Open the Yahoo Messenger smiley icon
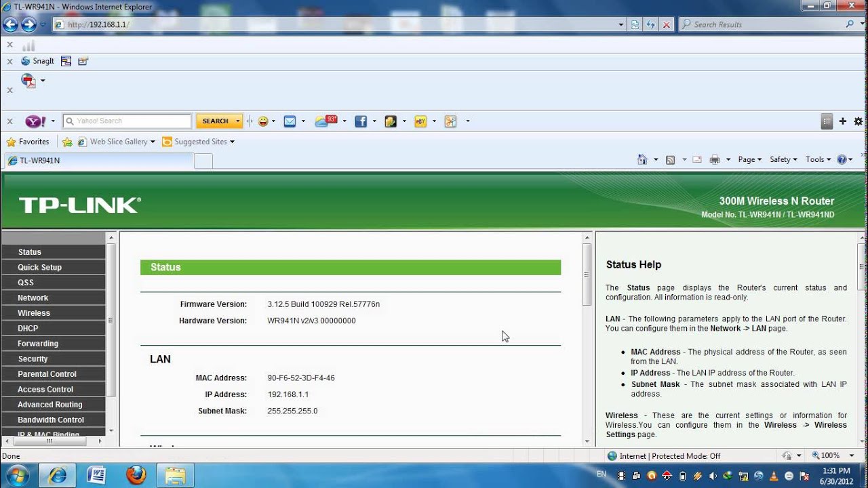Viewport: 868px width, 488px height. pyautogui.click(x=263, y=121)
